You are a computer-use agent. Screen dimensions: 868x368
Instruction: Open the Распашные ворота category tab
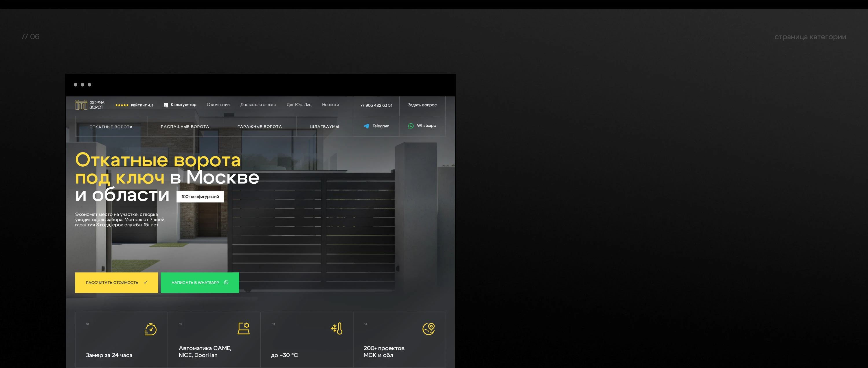(x=185, y=126)
